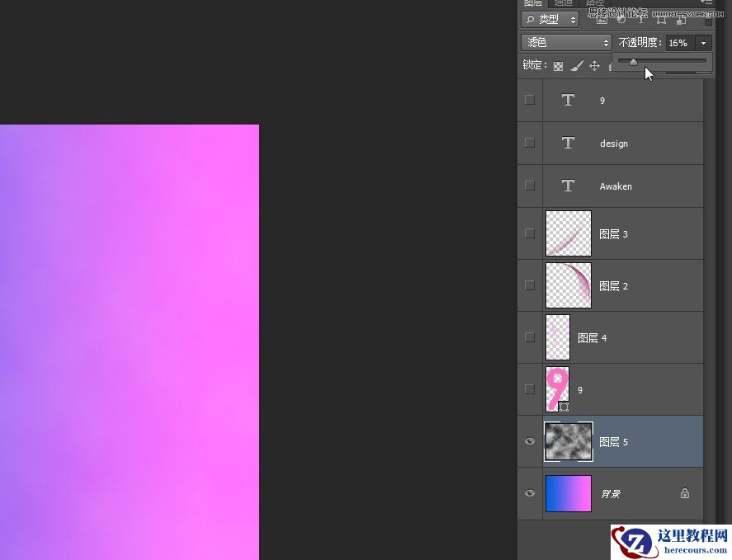Open the layer filter type dropdown
The image size is (732, 560).
(549, 19)
